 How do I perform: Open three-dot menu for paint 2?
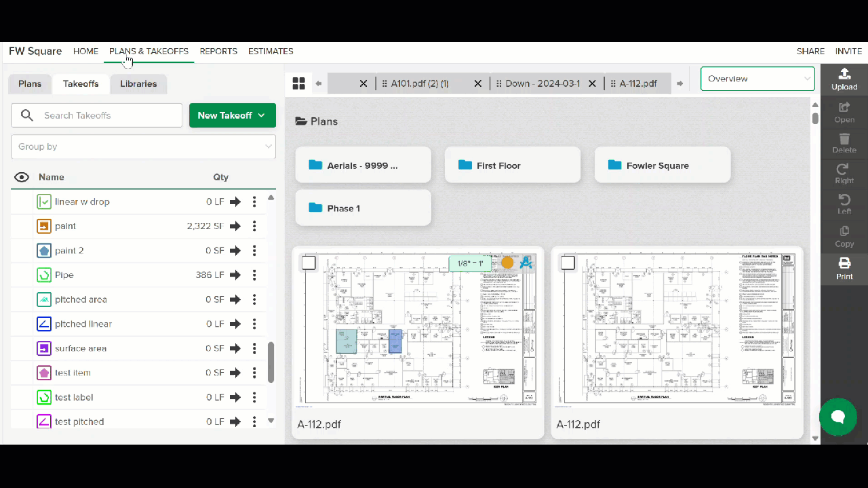254,251
